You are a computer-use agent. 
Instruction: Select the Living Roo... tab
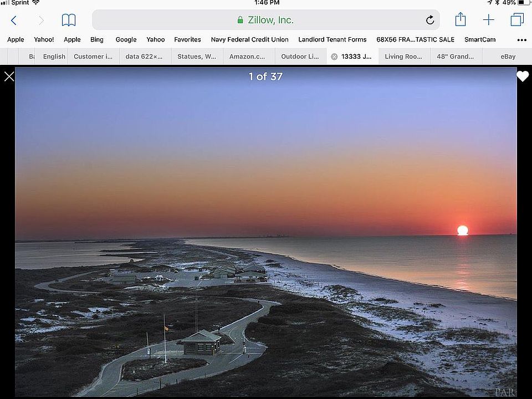click(x=403, y=57)
